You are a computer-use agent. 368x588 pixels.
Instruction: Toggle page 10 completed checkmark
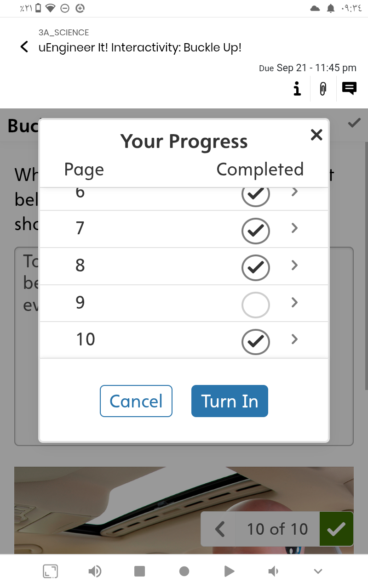255,341
